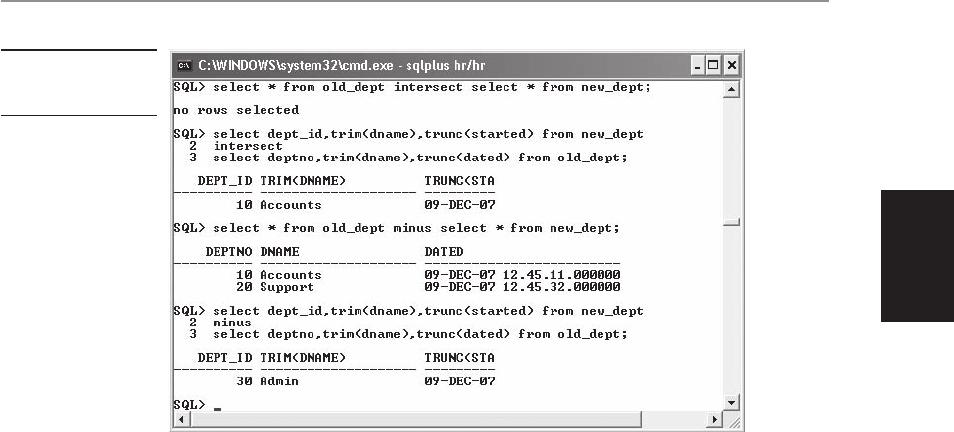The height and width of the screenshot is (432, 954).
Task: Open the cmd.exe system menu icon
Action: pyautogui.click(x=183, y=65)
